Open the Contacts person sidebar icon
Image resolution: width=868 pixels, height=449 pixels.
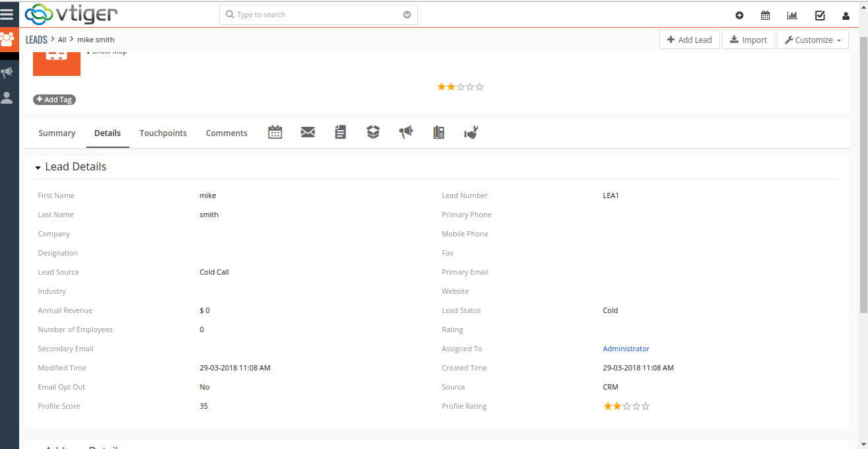click(x=7, y=98)
